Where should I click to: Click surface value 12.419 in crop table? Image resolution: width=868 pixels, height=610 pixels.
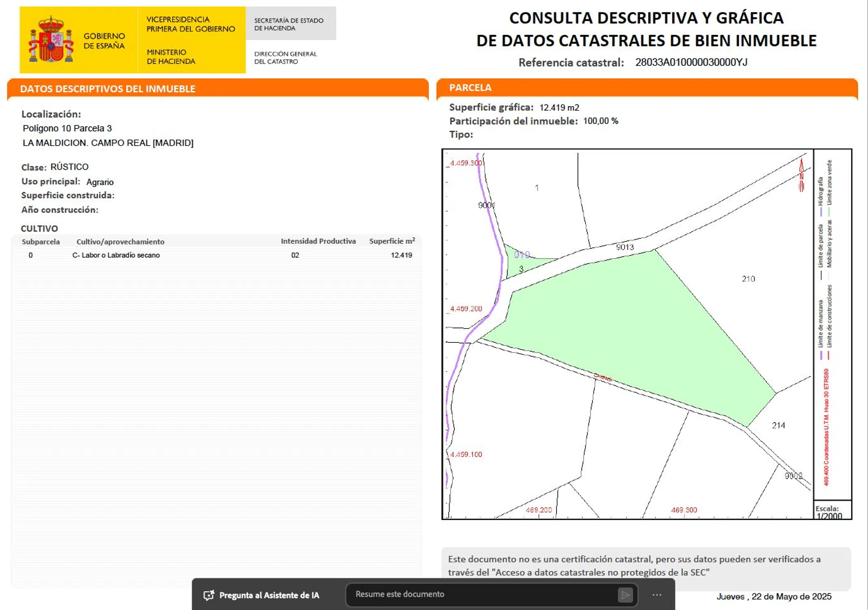[401, 255]
